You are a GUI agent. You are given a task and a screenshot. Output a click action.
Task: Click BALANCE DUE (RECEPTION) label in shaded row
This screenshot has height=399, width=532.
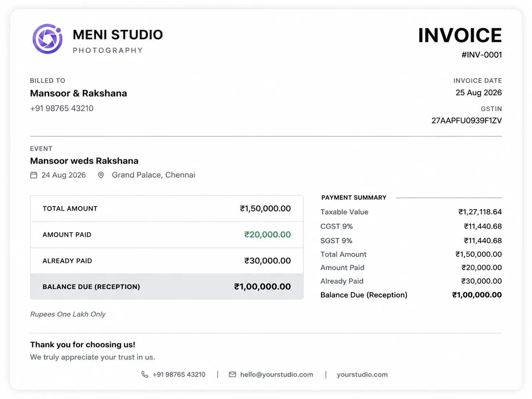point(91,287)
